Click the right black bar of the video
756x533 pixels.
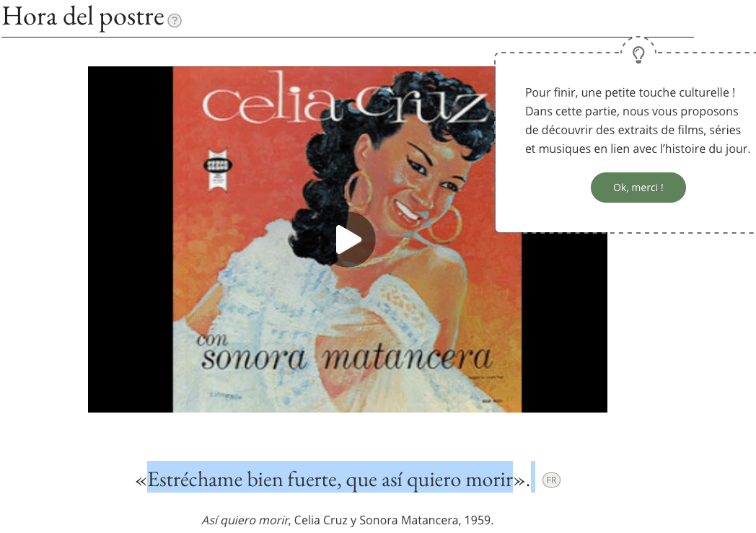(564, 322)
